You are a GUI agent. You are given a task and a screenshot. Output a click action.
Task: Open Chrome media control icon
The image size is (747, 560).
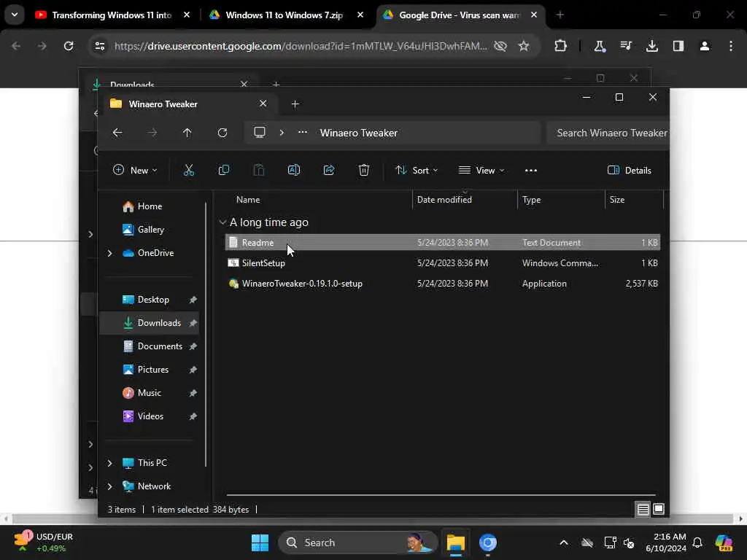click(x=625, y=46)
